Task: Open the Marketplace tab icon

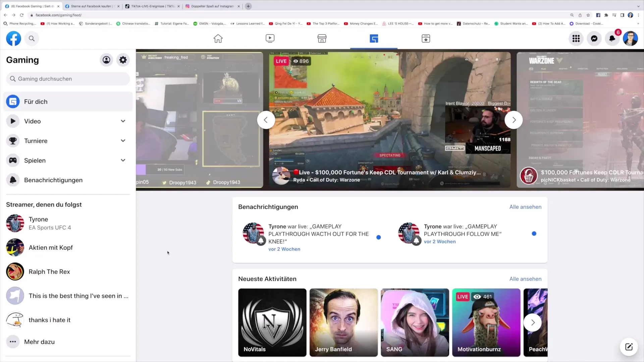Action: 322,39
